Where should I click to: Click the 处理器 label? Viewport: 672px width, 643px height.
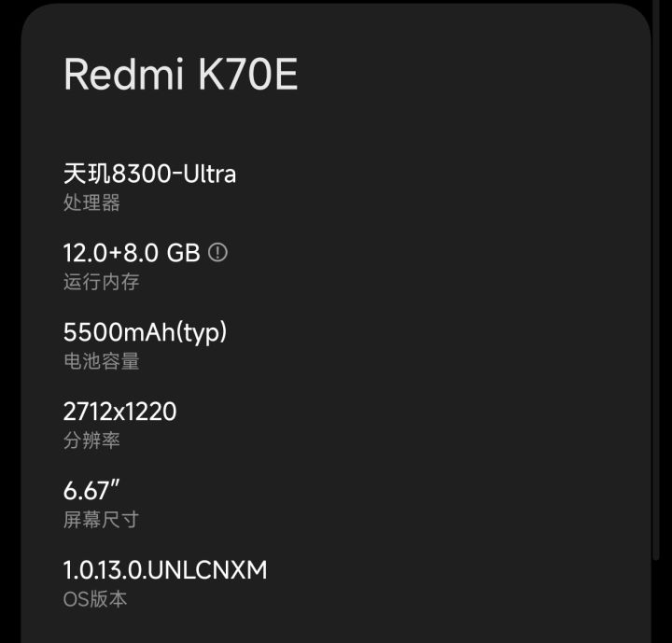point(91,203)
